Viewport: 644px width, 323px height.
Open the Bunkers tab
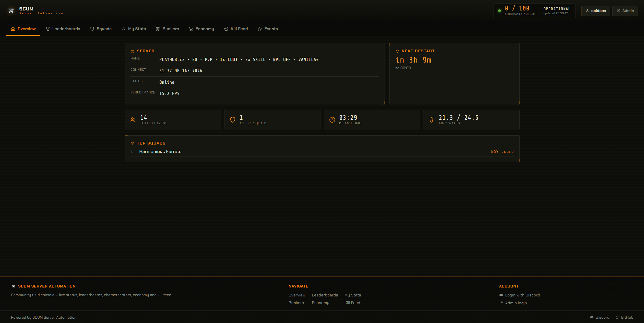[168, 29]
